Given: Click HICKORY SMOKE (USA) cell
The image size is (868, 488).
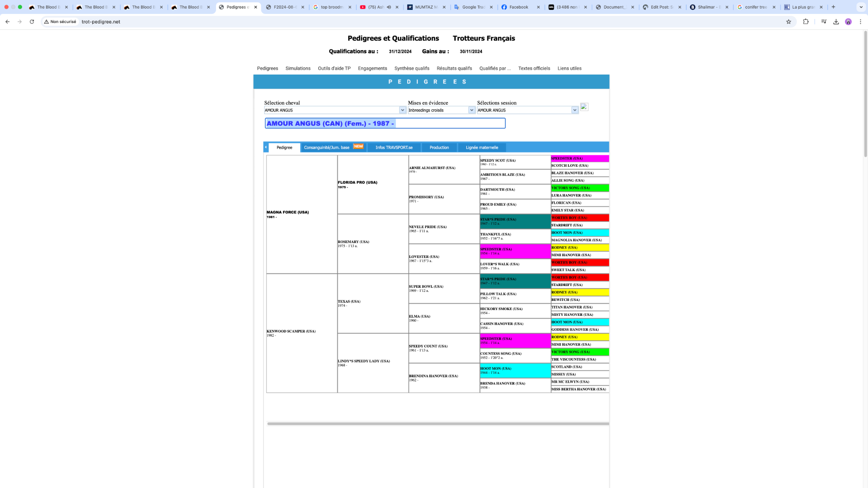Looking at the screenshot, I should [x=515, y=311].
